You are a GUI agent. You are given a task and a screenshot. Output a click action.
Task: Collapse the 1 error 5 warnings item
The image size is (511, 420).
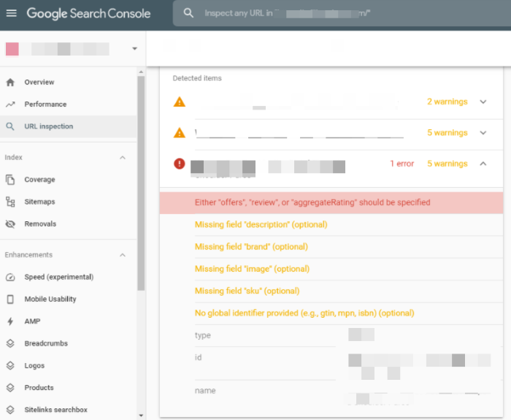coord(483,164)
